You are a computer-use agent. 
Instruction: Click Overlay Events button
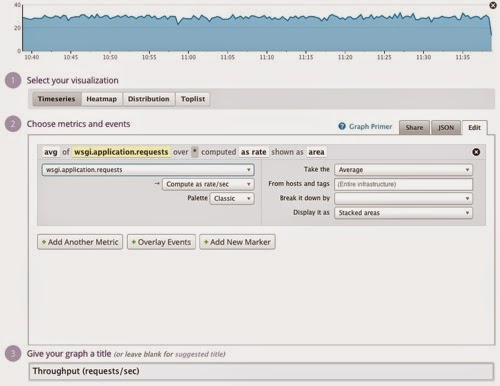tap(161, 242)
